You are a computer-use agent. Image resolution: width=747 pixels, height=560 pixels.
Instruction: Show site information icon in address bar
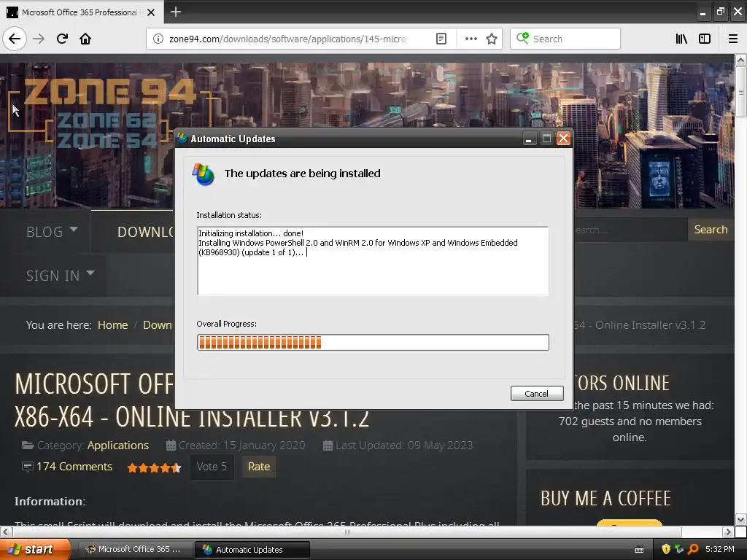coord(158,39)
